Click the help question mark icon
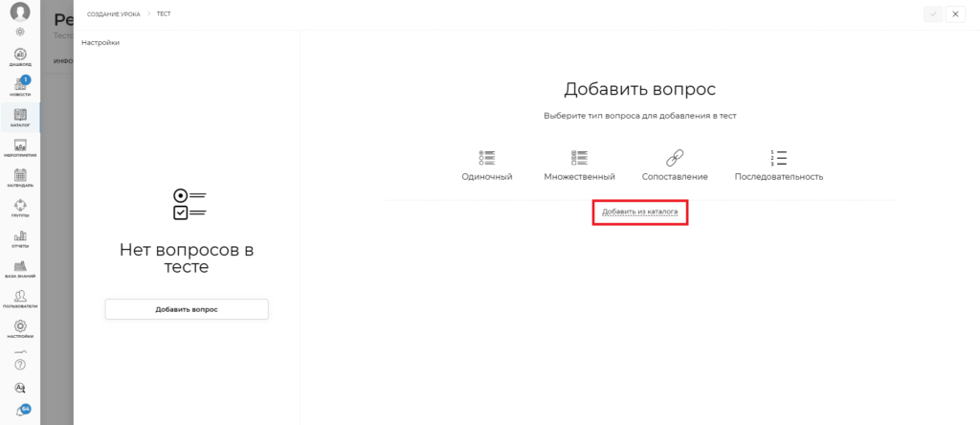This screenshot has width=980, height=425. [20, 364]
